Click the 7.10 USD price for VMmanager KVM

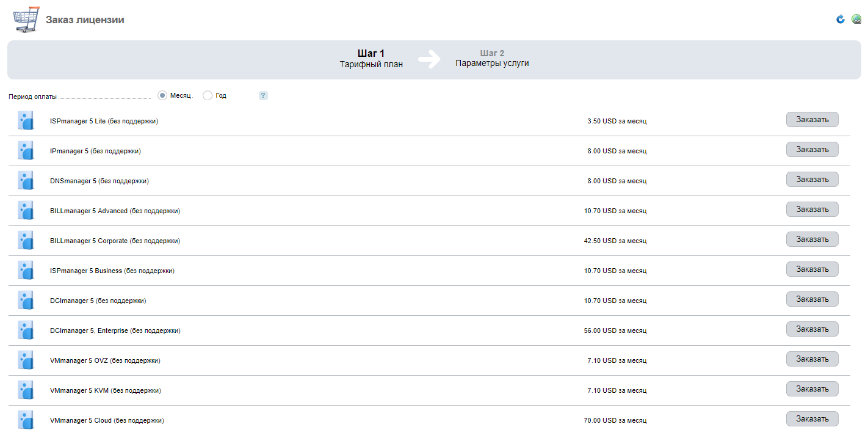pos(617,390)
